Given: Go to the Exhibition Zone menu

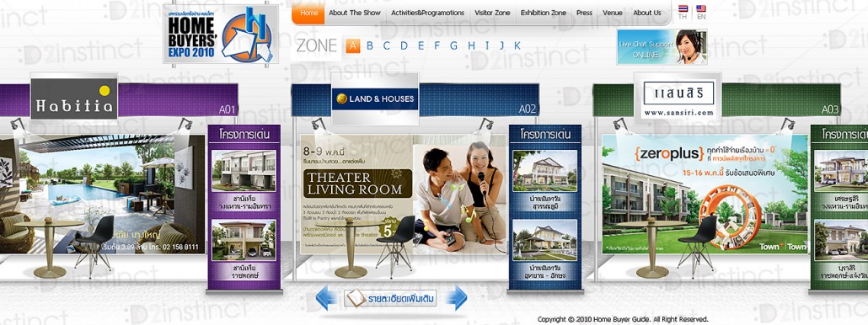Looking at the screenshot, I should [543, 13].
